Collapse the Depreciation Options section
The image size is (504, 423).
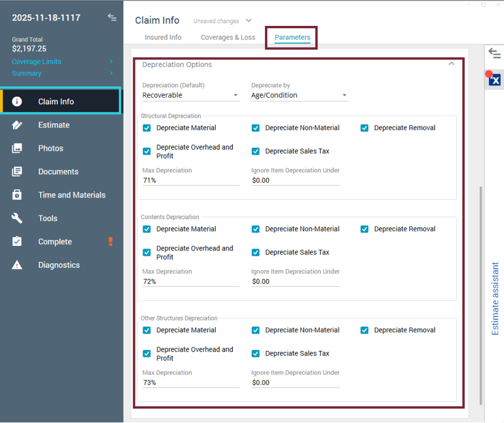point(451,64)
